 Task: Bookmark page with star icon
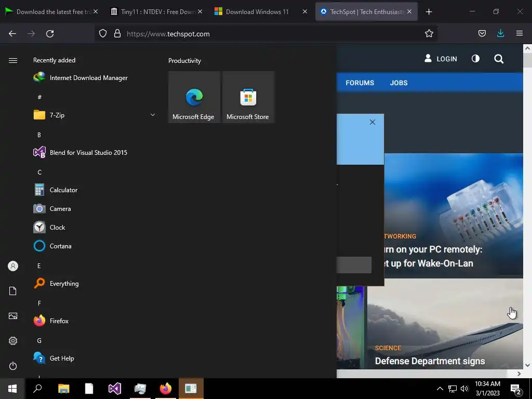point(429,33)
